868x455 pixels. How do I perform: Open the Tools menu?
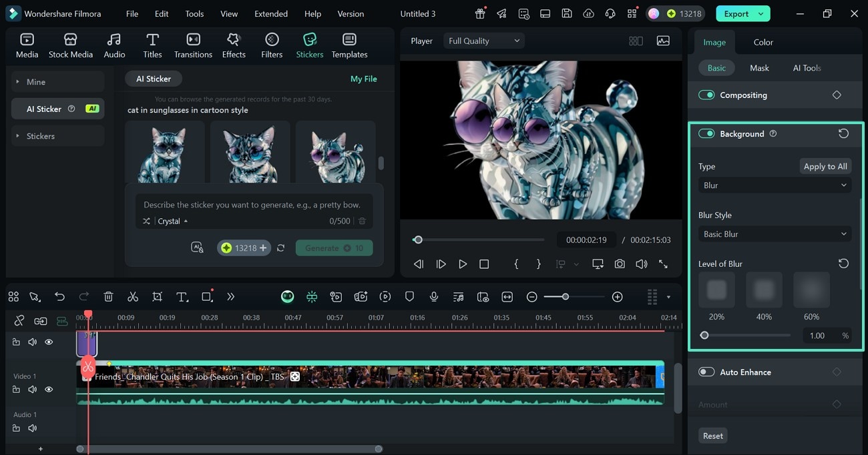tap(194, 13)
